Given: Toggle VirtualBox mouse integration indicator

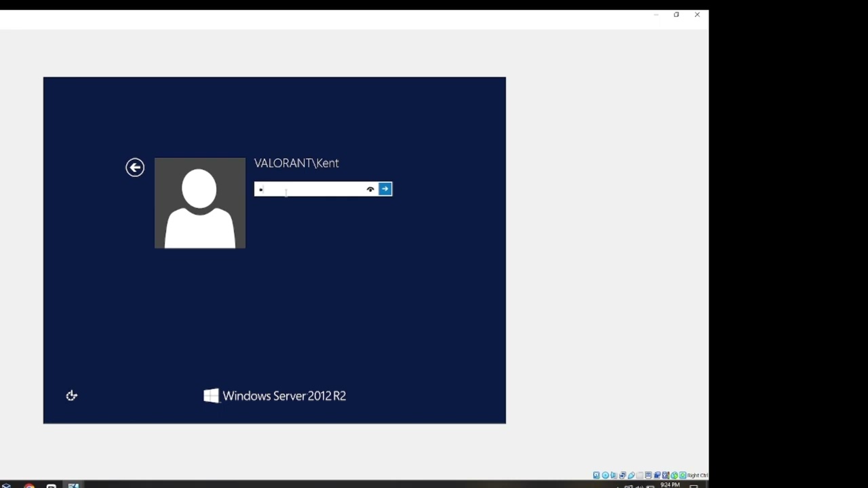Looking at the screenshot, I should coord(674,475).
